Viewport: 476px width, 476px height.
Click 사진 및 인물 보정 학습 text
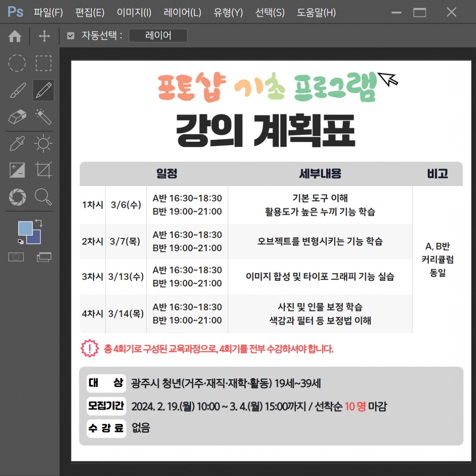pos(320,307)
